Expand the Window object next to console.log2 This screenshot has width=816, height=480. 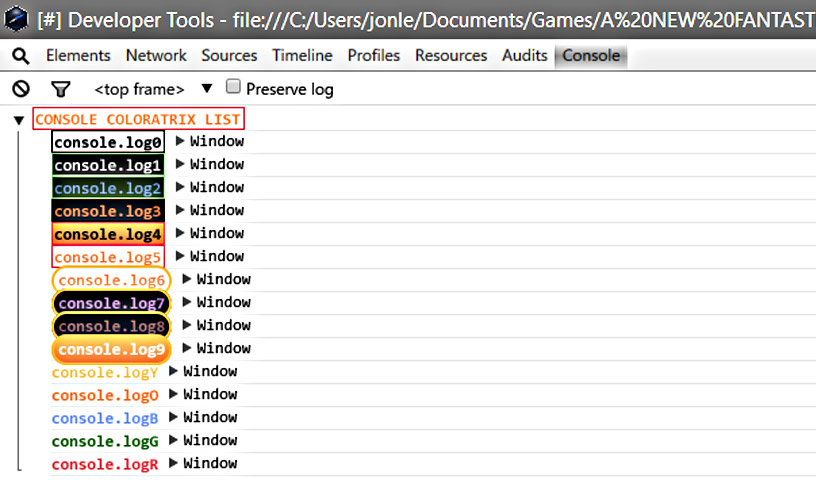coord(180,186)
